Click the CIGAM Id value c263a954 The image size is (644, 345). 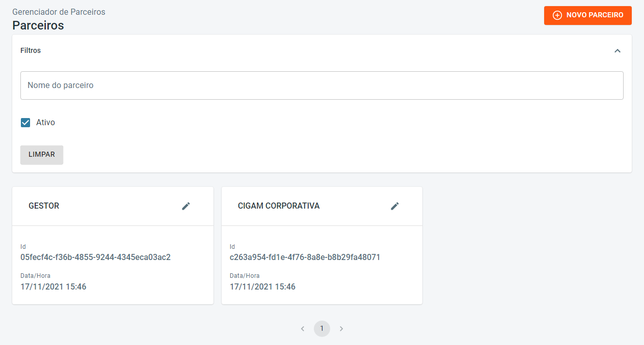point(305,257)
